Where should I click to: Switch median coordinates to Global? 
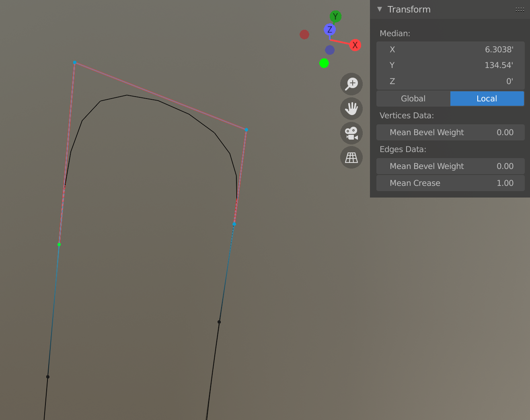point(413,99)
